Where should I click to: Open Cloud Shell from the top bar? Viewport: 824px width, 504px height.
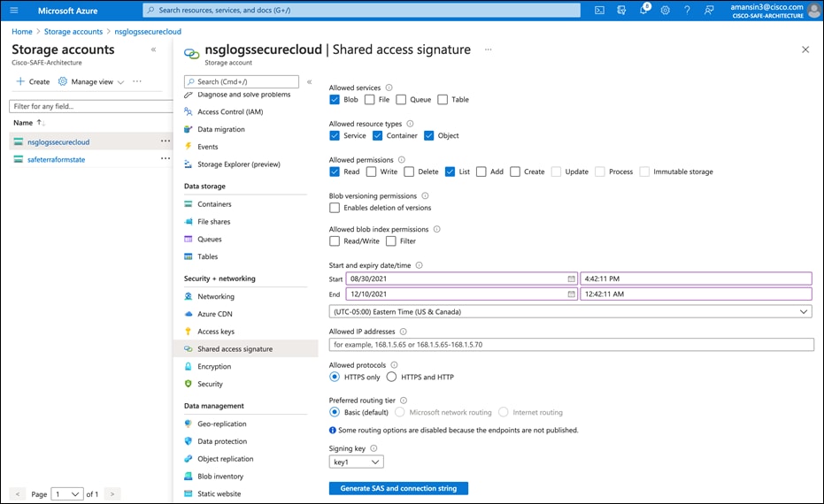coord(599,11)
